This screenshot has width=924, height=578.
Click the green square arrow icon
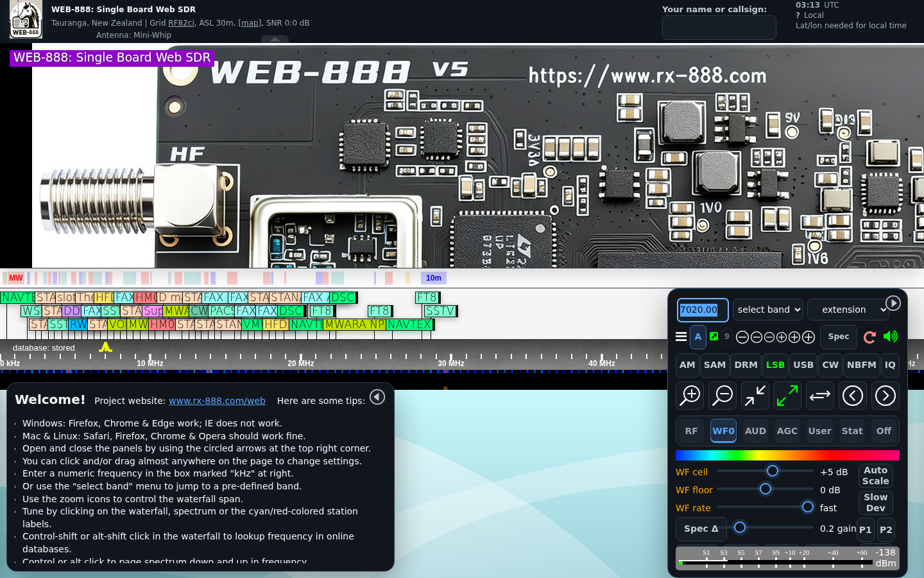714,336
